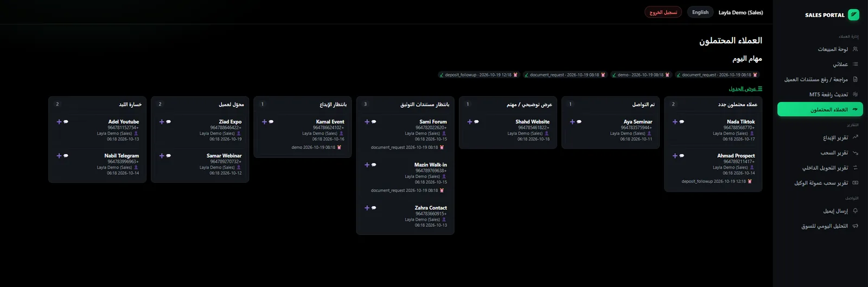The image size is (868, 287).
Task: Open comment bubble for Adel Youtube
Action: click(66, 122)
